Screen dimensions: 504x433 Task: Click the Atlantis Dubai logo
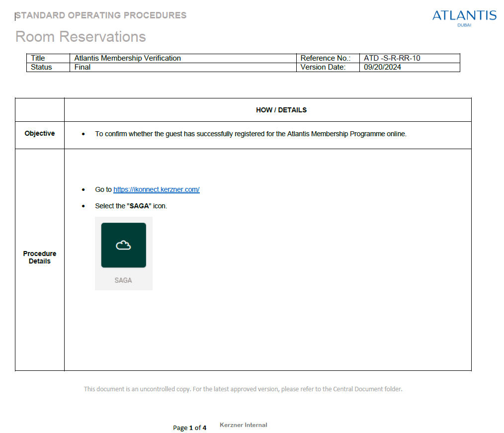pyautogui.click(x=464, y=19)
